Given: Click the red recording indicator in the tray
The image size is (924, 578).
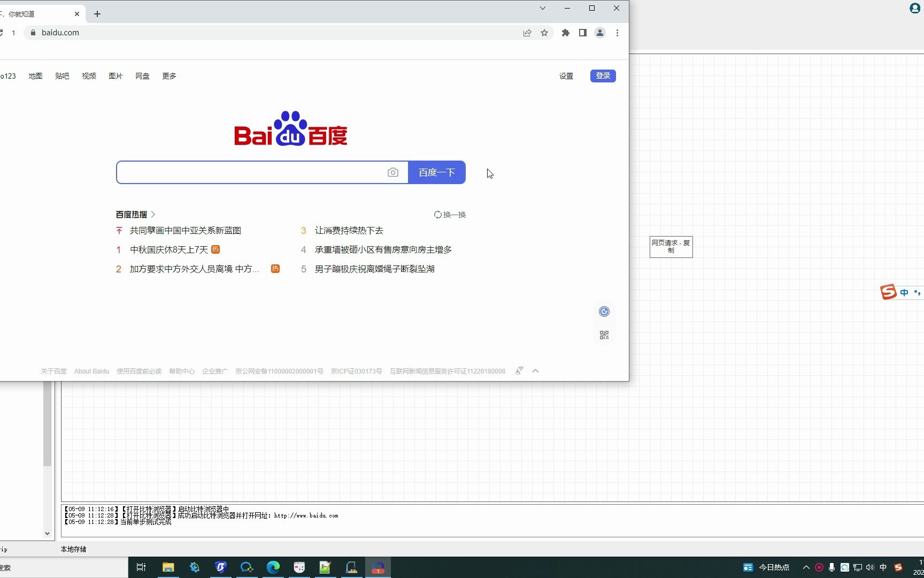Looking at the screenshot, I should point(818,567).
